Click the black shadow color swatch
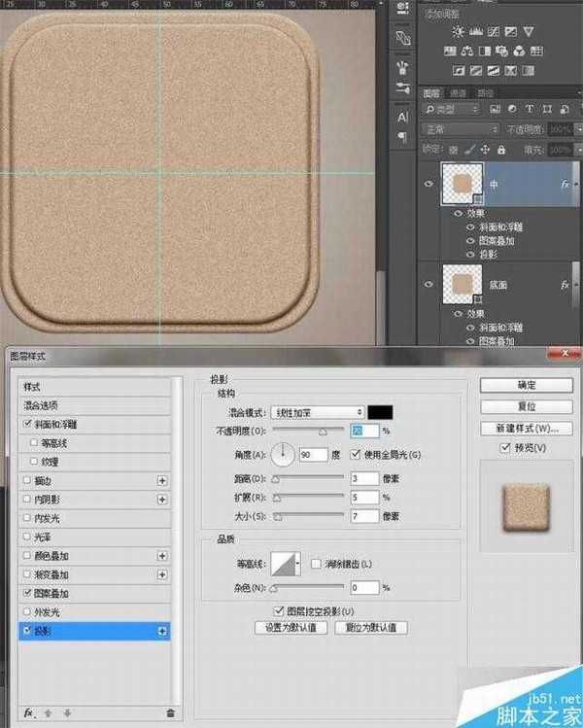Screen dimensions: 583x728 pos(380,412)
